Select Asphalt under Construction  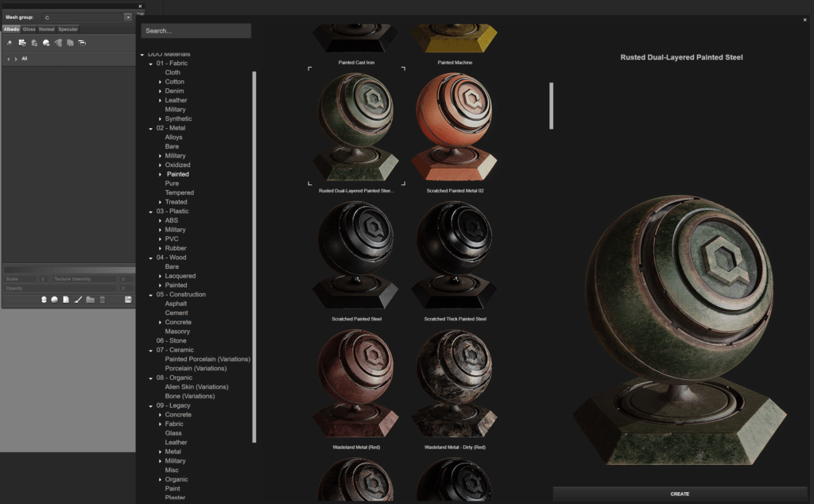point(176,304)
